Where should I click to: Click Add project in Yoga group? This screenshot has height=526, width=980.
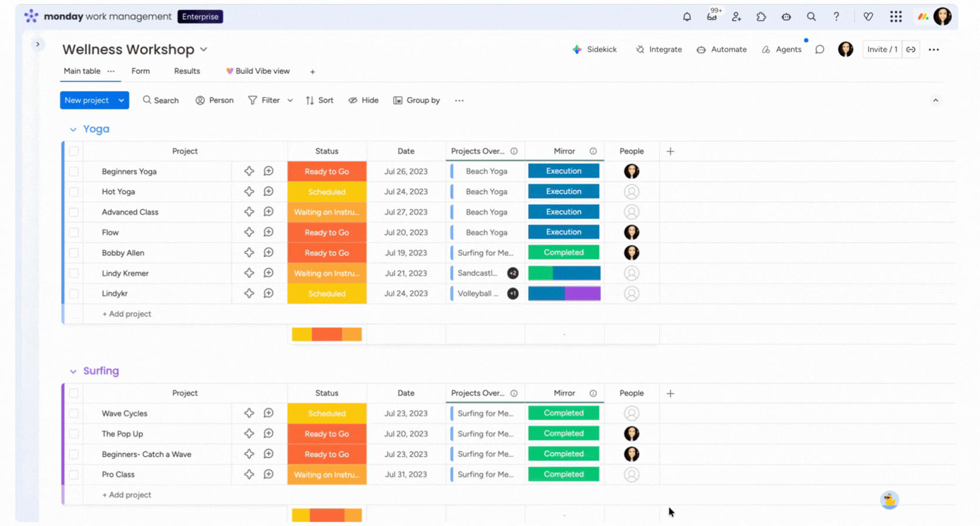tap(127, 314)
